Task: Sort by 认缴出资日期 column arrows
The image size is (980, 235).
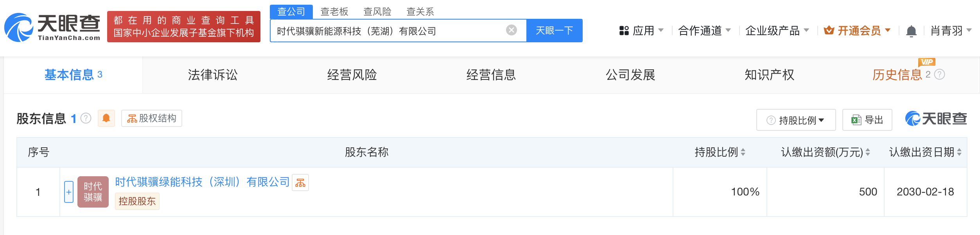Action: click(959, 152)
